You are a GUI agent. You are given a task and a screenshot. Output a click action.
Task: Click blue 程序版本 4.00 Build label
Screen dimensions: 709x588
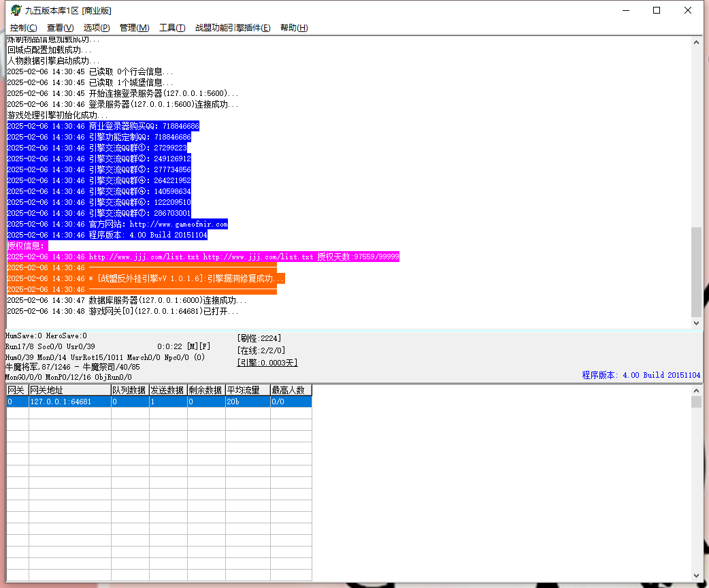[x=641, y=375]
